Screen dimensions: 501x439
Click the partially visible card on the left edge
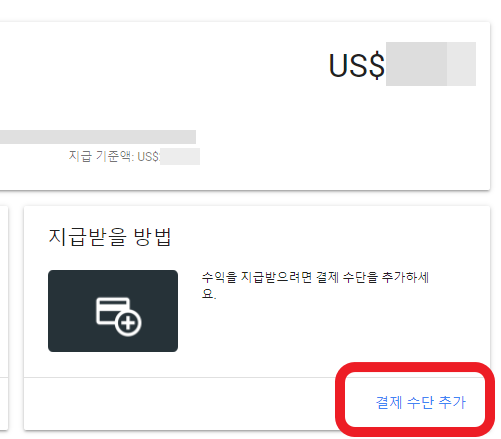4,318
